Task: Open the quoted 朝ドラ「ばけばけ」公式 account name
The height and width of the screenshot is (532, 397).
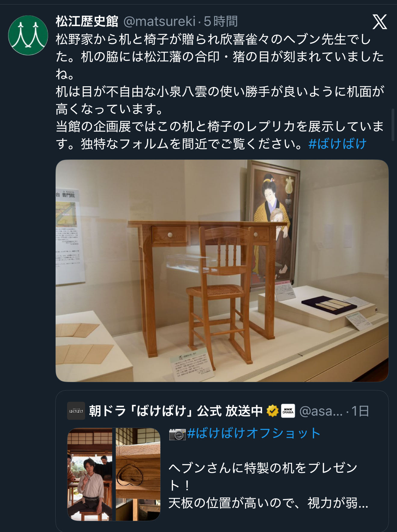Action: (176, 411)
